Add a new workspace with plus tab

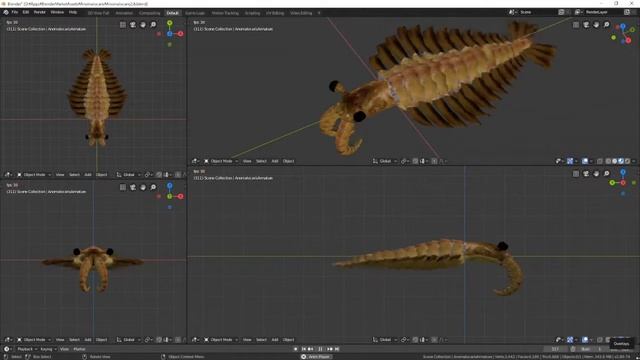(x=319, y=13)
